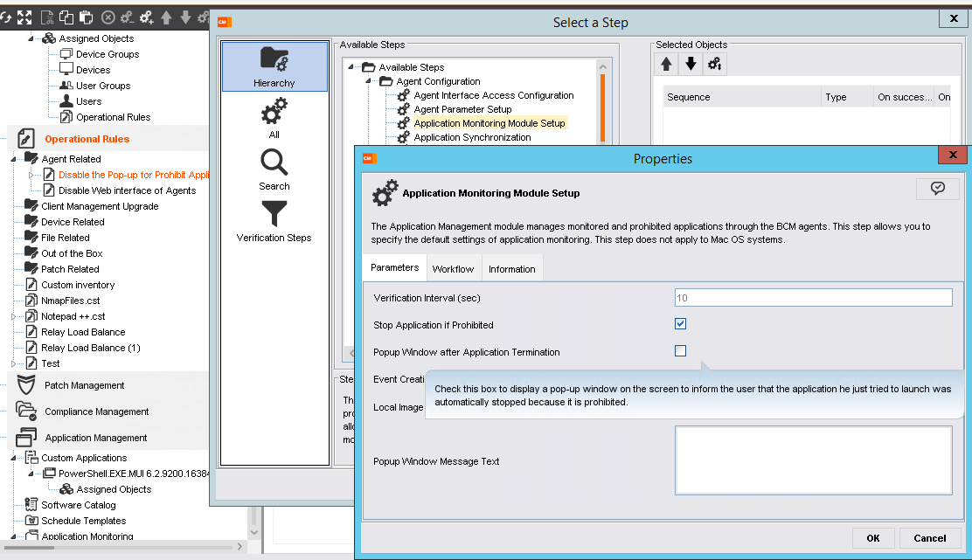Image resolution: width=972 pixels, height=560 pixels.
Task: Uncheck Stop Application if Prohibited
Action: click(681, 324)
